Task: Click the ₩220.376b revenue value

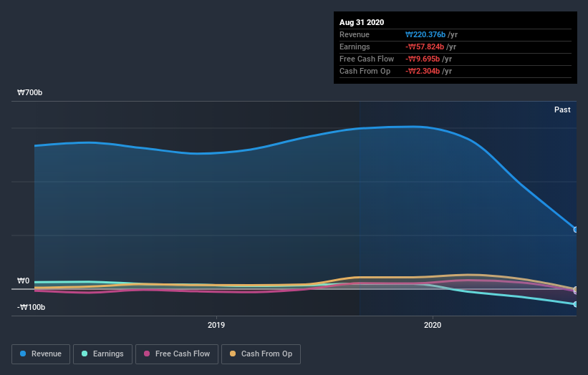Action: click(425, 34)
